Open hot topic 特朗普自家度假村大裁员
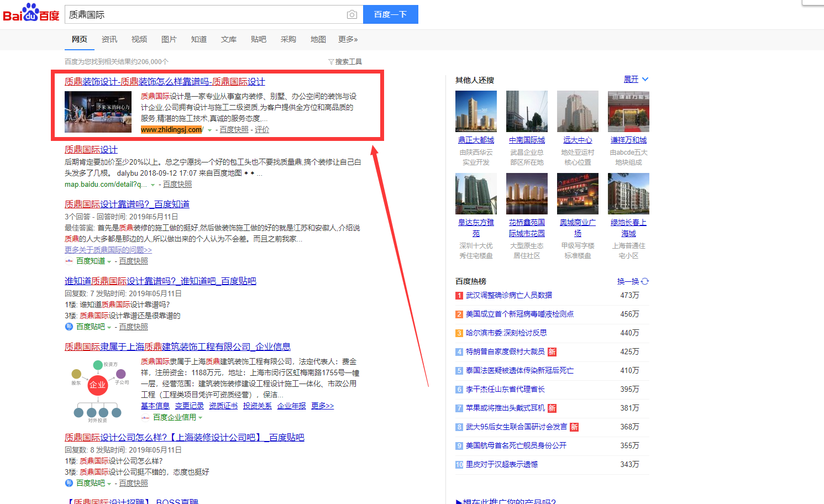This screenshot has width=824, height=504. pos(505,351)
